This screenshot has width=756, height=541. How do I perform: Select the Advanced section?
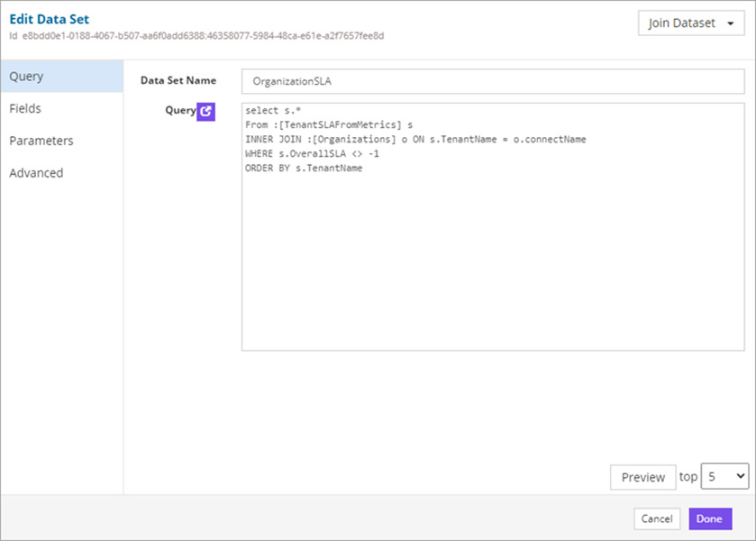36,172
